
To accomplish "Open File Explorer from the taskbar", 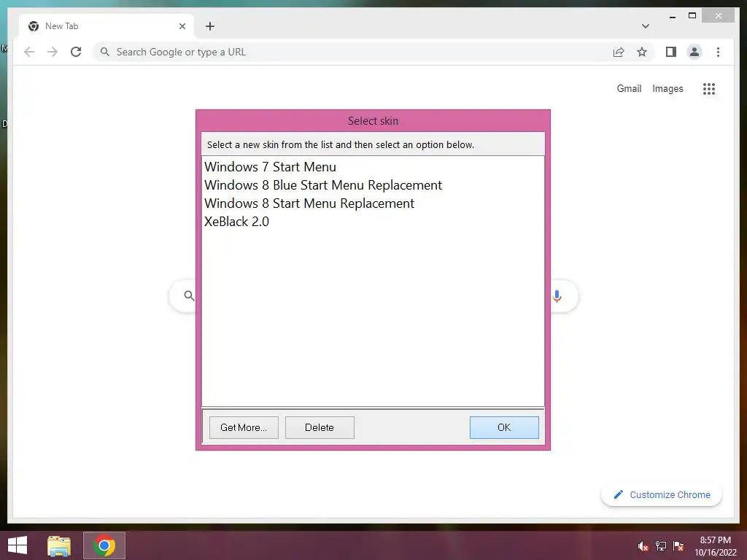I will pos(59,545).
